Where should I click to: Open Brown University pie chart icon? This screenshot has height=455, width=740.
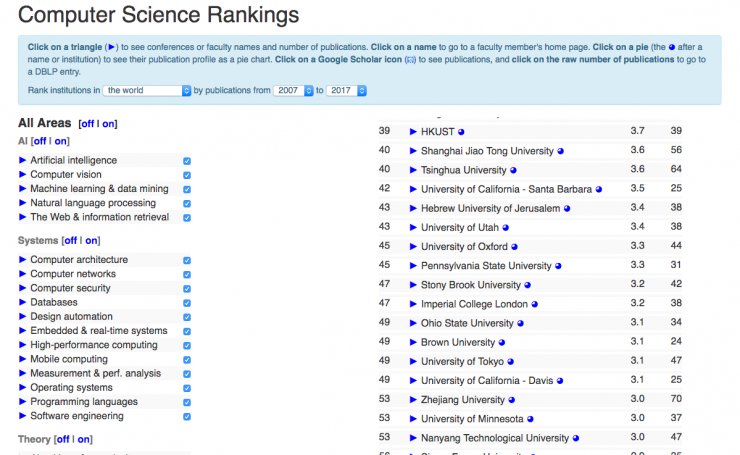point(502,343)
